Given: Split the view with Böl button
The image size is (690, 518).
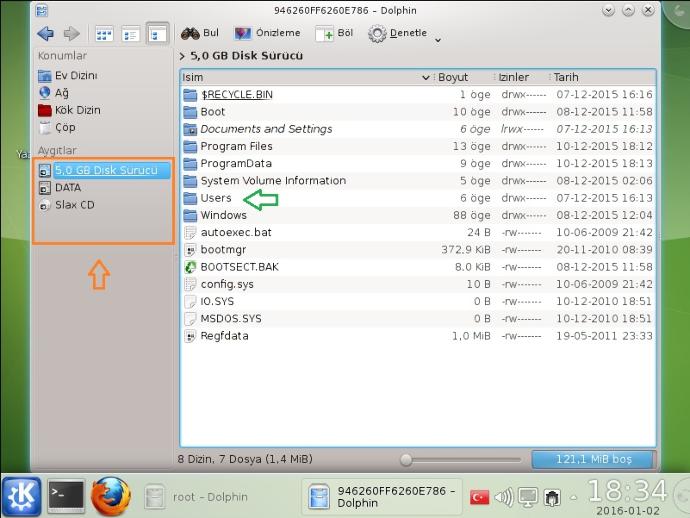Looking at the screenshot, I should pos(334,33).
